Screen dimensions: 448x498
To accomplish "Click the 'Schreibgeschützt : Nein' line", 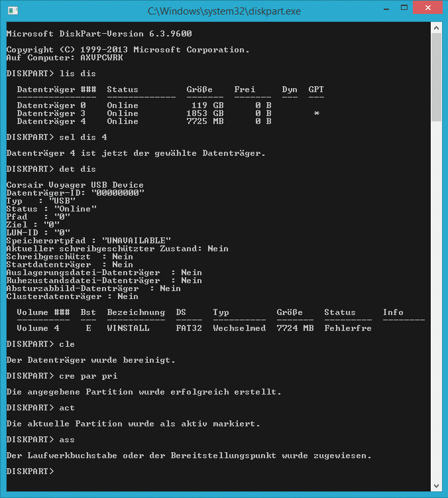I will click(70, 257).
